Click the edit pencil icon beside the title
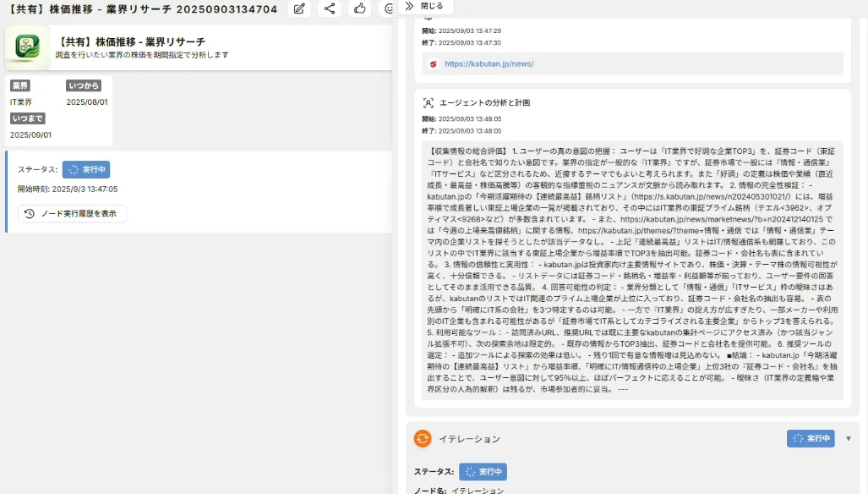The height and width of the screenshot is (494, 868). (299, 9)
